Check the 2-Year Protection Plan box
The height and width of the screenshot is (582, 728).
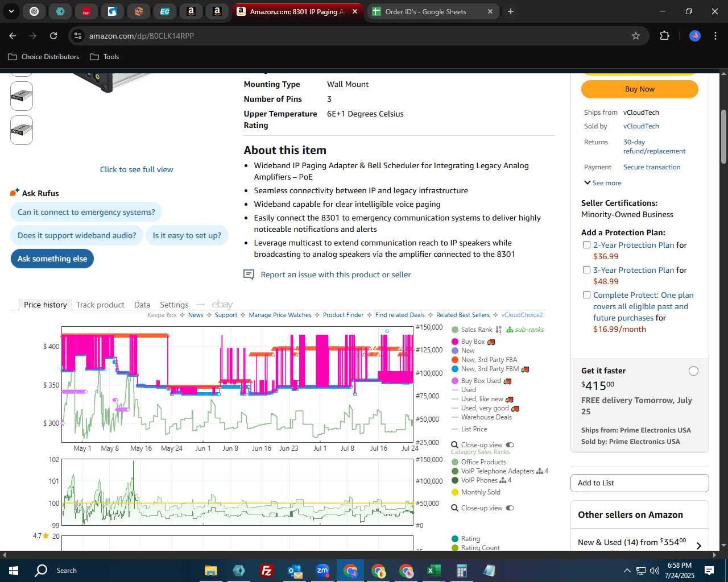586,245
